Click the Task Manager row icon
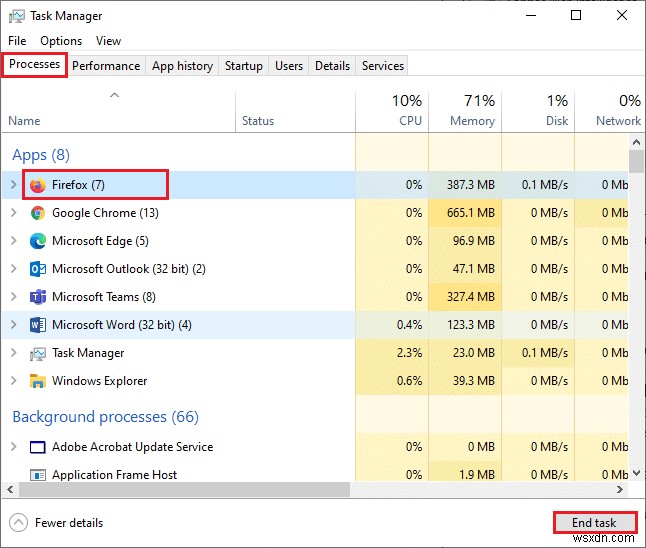The height and width of the screenshot is (548, 646). (38, 354)
